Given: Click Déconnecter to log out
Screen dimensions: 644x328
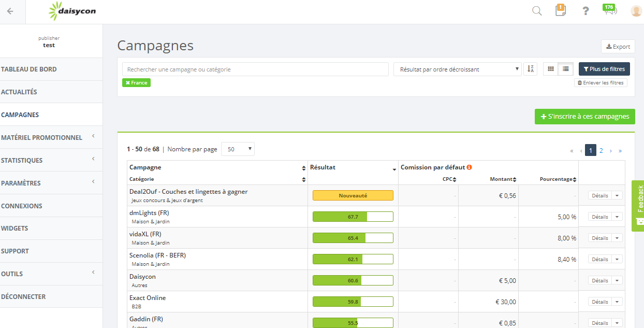Looking at the screenshot, I should point(51,296).
